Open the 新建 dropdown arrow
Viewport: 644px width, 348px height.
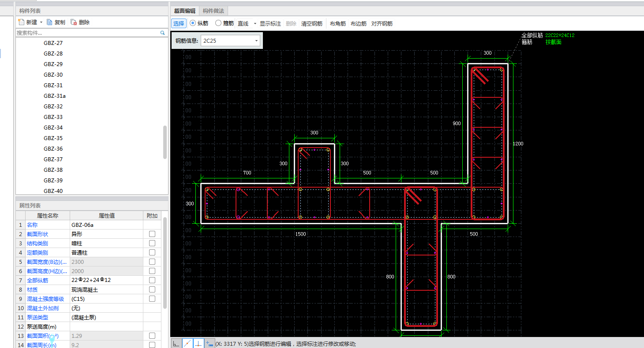(41, 22)
